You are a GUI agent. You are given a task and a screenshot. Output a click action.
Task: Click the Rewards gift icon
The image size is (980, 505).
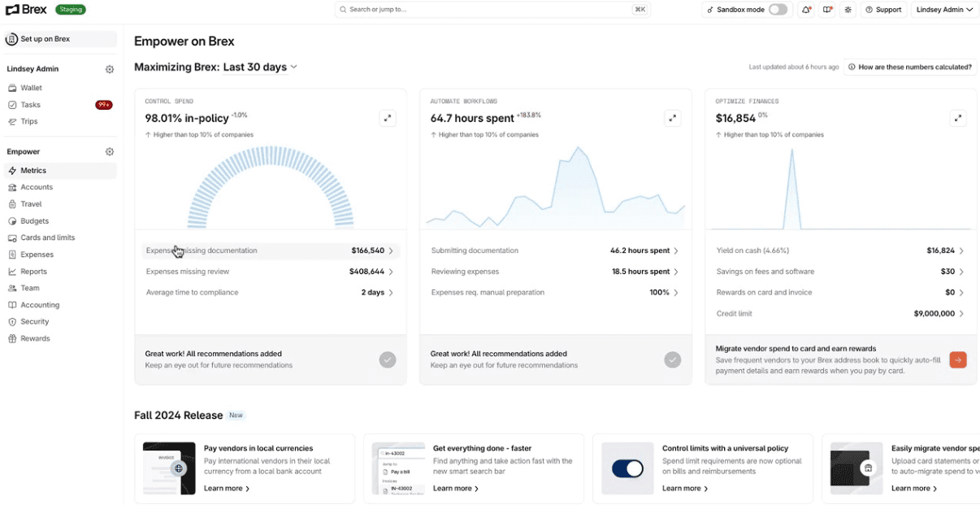tap(12, 338)
